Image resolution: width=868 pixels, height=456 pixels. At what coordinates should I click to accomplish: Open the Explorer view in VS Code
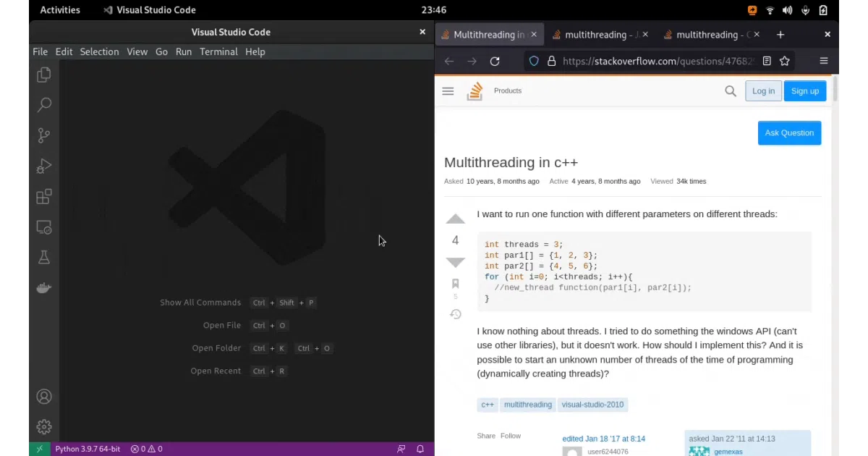click(x=44, y=75)
